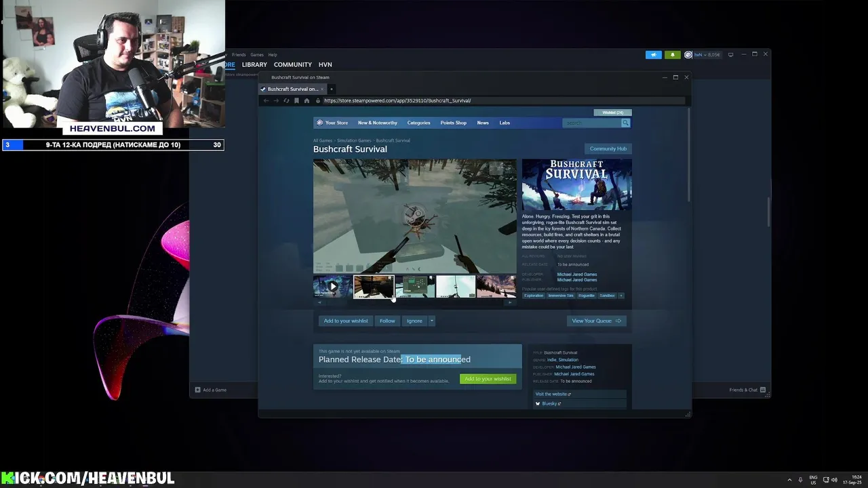868x488 pixels.
Task: Click the Ignore button
Action: click(x=414, y=321)
